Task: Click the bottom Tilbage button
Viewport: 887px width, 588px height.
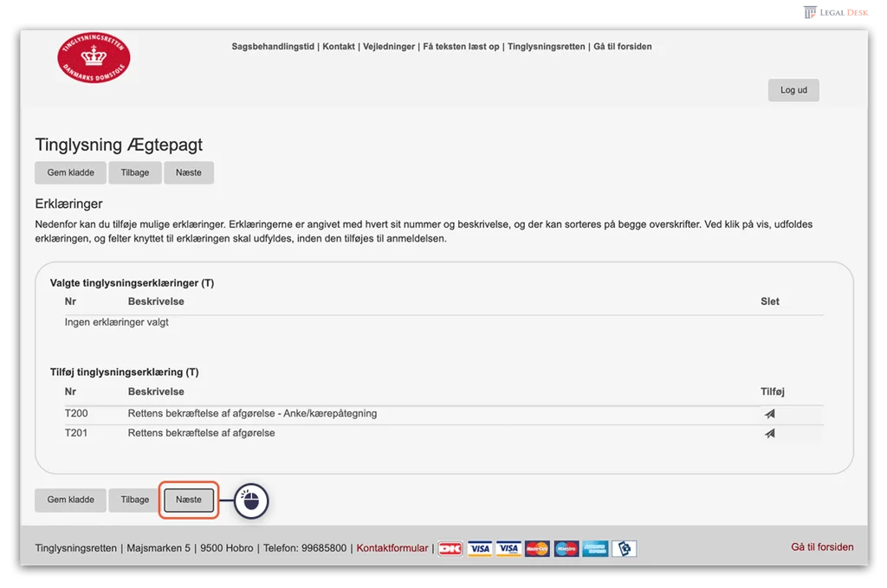Action: tap(134, 500)
